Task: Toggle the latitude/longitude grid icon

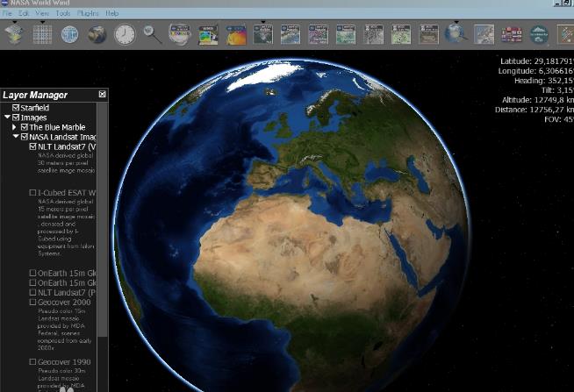Action: click(x=42, y=34)
